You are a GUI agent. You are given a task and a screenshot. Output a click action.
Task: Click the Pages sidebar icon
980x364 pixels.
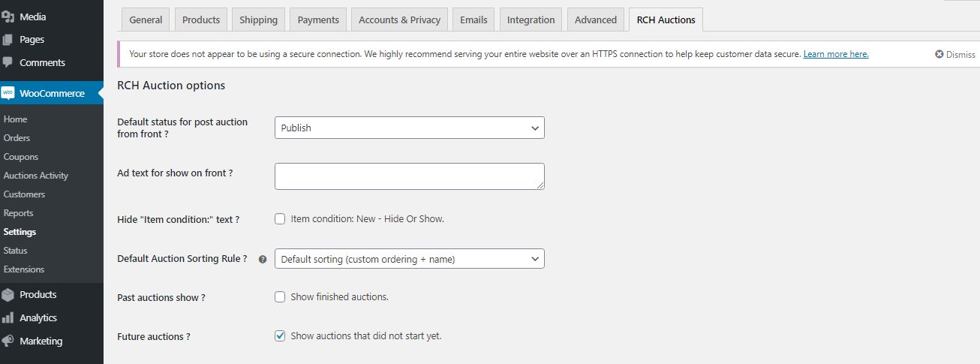[8, 40]
